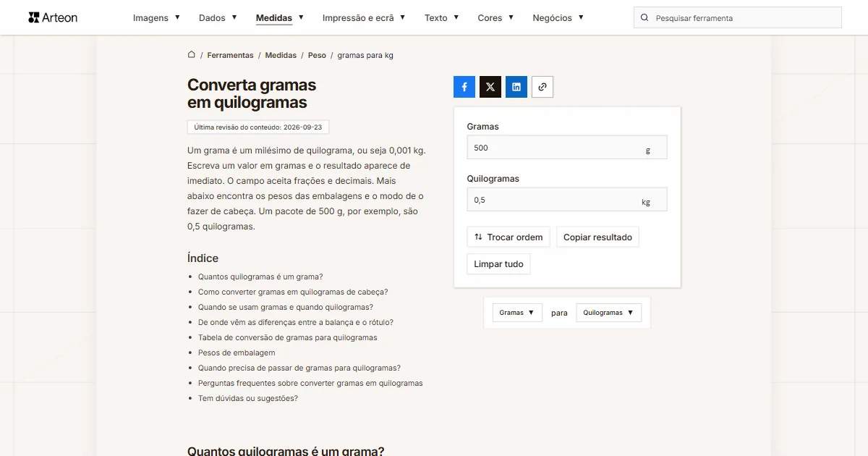
Task: Share the page on Facebook
Action: (464, 87)
